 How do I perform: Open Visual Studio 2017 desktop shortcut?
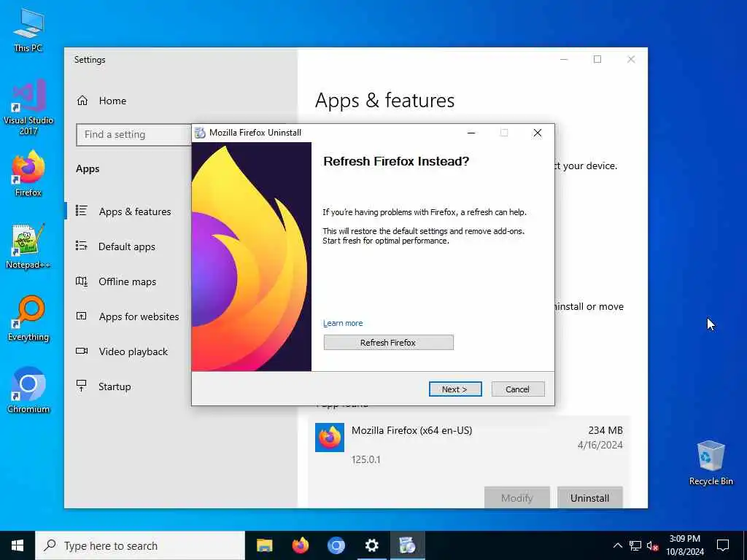pos(28,106)
